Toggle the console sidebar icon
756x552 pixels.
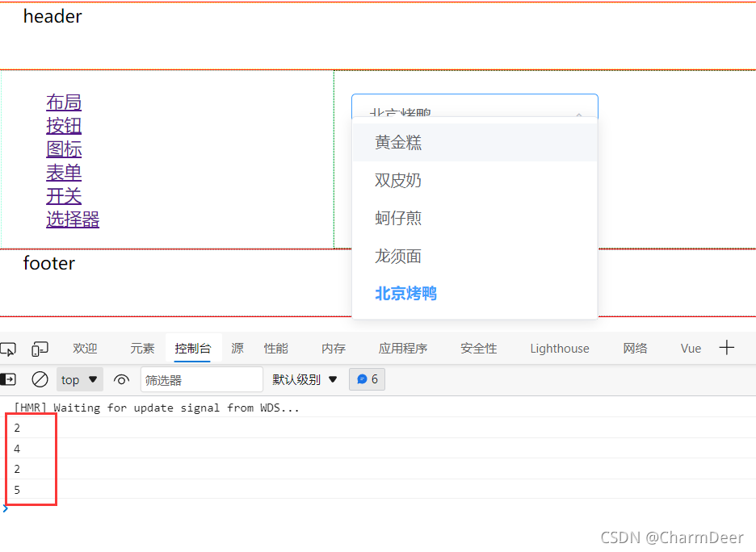8,379
